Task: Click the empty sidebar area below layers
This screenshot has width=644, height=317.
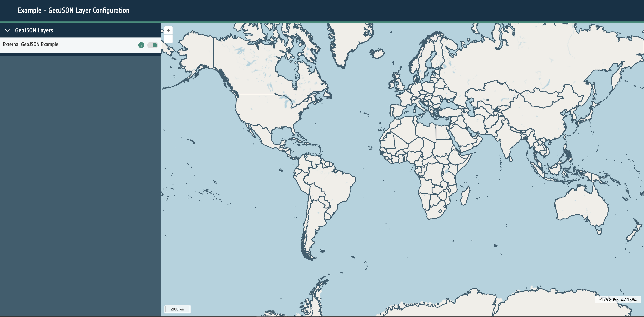Action: click(x=80, y=175)
